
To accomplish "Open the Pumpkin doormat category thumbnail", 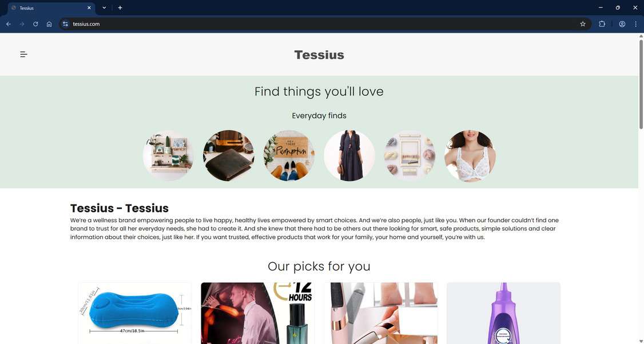I will [289, 155].
